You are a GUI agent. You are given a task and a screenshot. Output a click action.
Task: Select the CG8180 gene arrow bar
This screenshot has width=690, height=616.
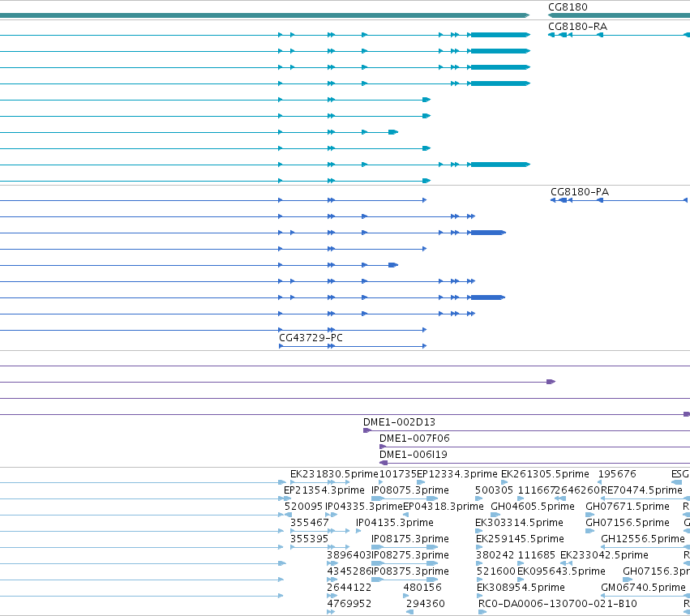pyautogui.click(x=619, y=15)
